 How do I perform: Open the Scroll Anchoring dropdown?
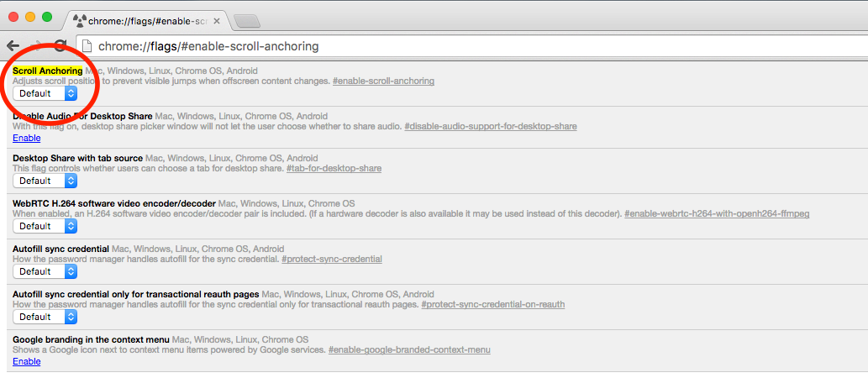tap(45, 93)
